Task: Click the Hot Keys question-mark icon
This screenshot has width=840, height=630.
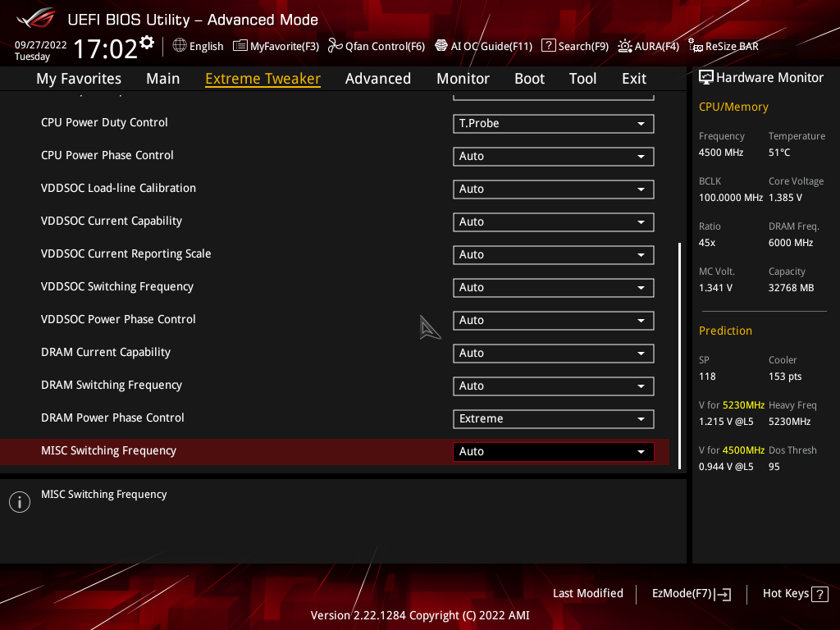Action: coord(819,594)
